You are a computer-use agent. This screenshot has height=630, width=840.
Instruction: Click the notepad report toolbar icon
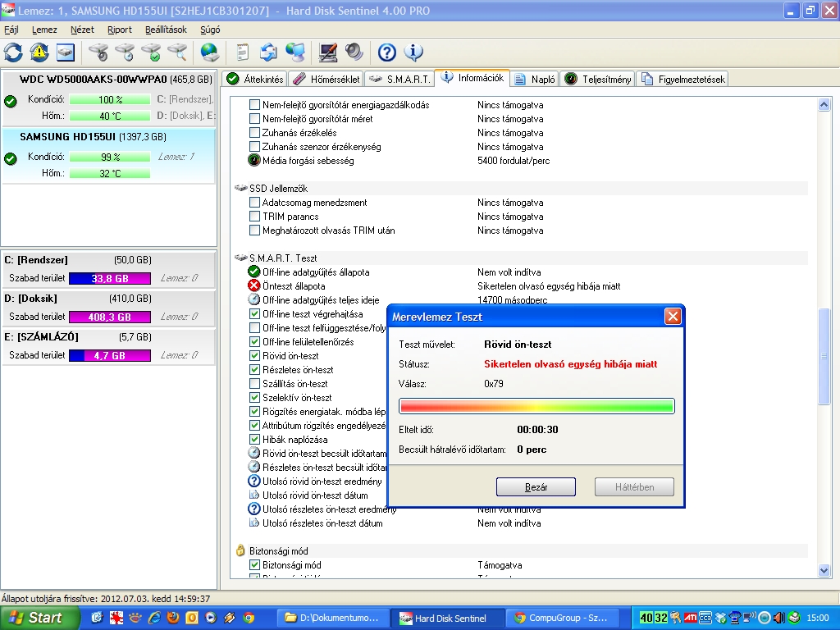click(242, 52)
